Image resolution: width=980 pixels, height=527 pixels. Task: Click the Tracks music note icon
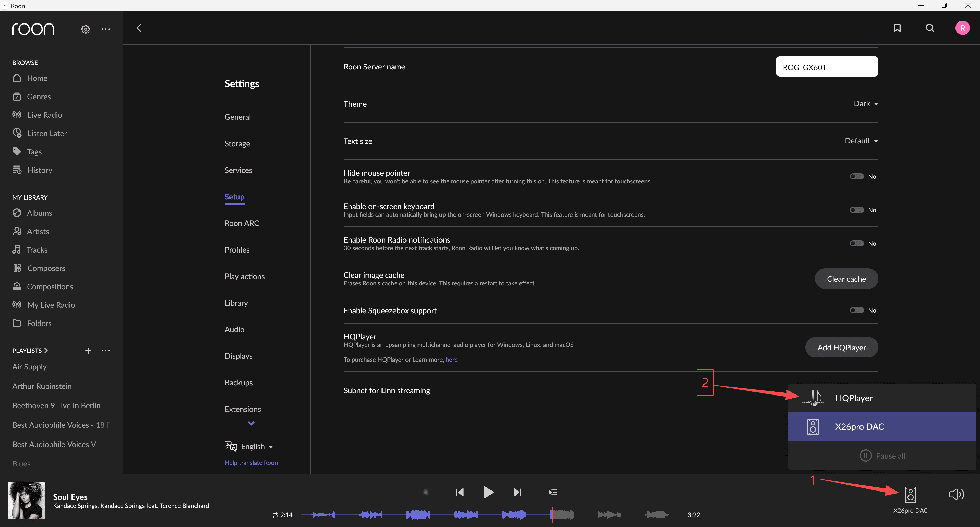tap(16, 250)
